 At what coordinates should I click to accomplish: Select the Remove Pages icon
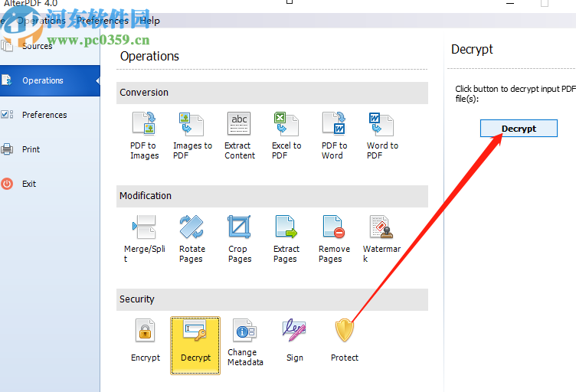pyautogui.click(x=334, y=239)
